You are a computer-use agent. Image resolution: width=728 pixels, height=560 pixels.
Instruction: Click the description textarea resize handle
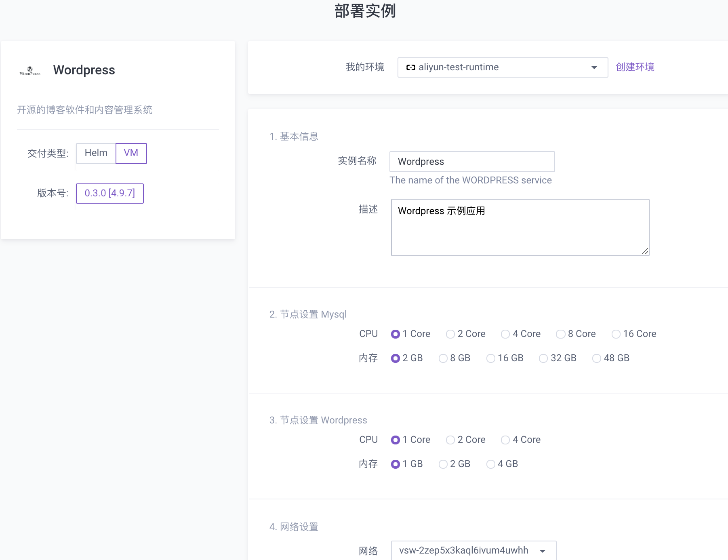coord(645,251)
